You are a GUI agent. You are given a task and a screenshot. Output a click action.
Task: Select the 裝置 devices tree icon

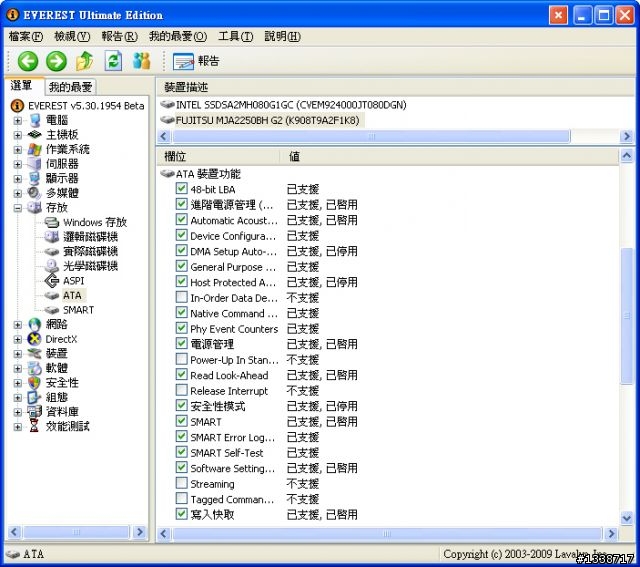point(35,354)
